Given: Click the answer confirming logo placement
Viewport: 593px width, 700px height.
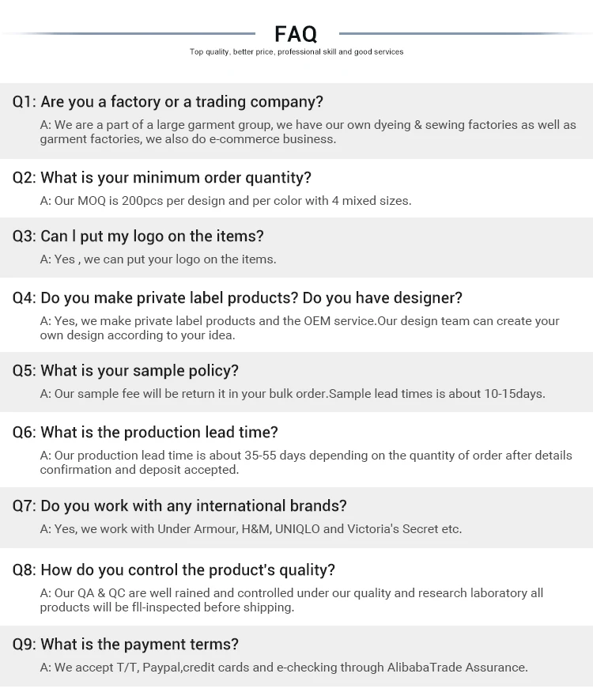Looking at the screenshot, I should [158, 259].
